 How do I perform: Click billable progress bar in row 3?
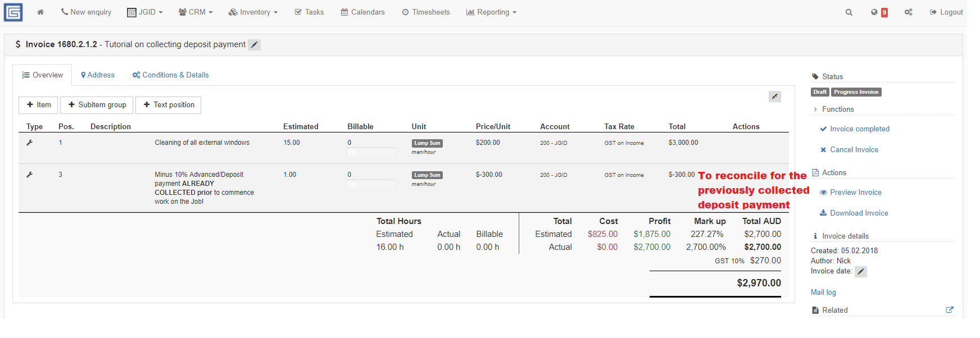click(x=371, y=184)
